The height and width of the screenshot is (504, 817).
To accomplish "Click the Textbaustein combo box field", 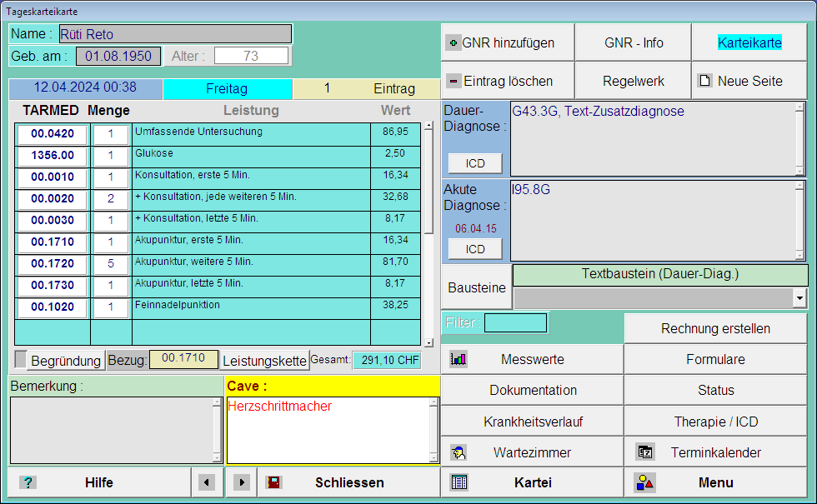I will (x=654, y=298).
